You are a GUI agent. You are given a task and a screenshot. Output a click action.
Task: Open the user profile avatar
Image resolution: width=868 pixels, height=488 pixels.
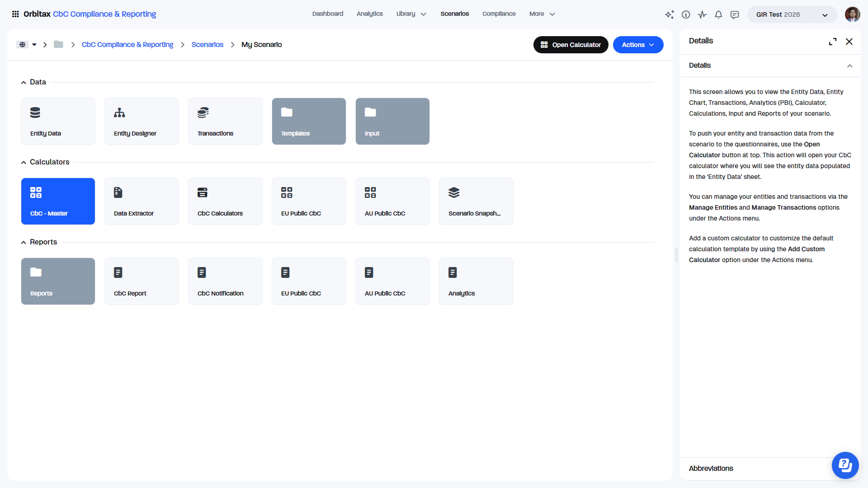(x=852, y=14)
